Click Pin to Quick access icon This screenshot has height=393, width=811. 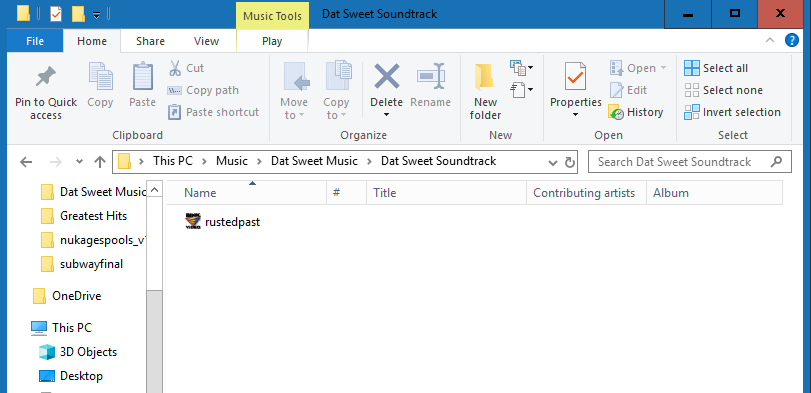(46, 77)
